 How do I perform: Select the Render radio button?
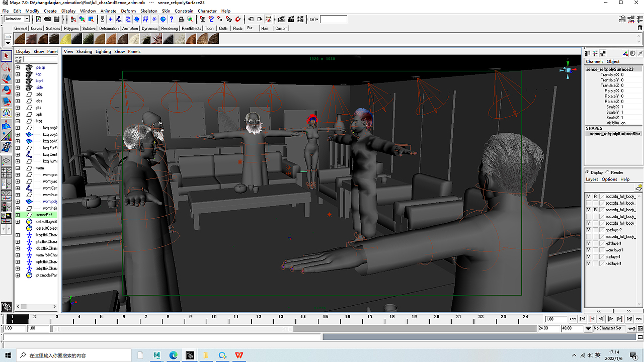click(607, 172)
